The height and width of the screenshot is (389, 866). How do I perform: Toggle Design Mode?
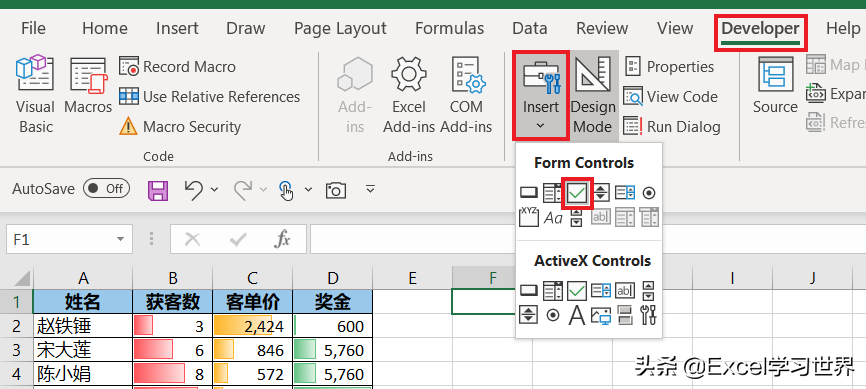(593, 94)
